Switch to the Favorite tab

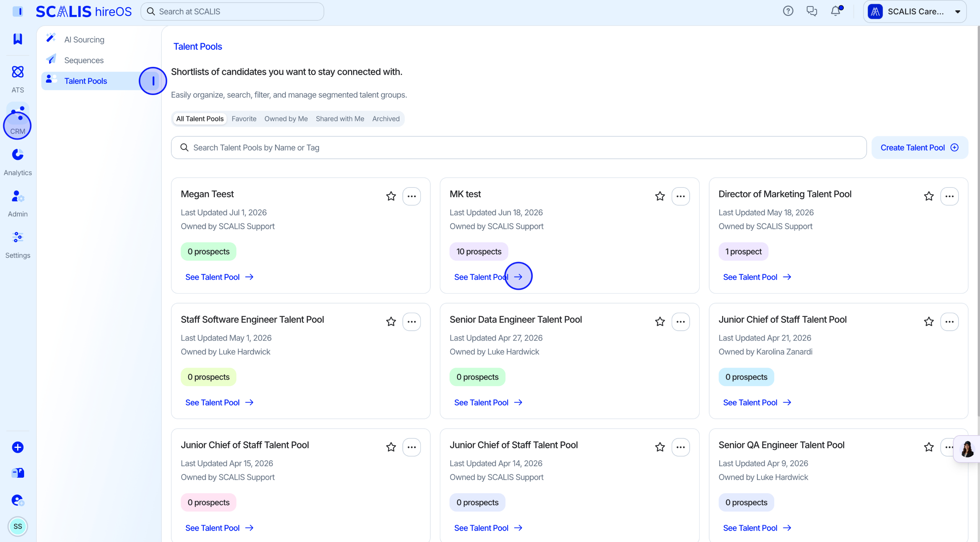coord(244,119)
